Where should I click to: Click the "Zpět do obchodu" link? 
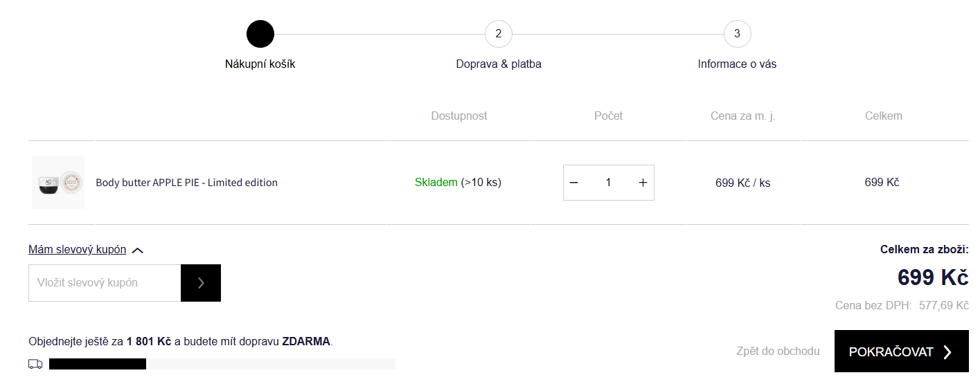778,351
